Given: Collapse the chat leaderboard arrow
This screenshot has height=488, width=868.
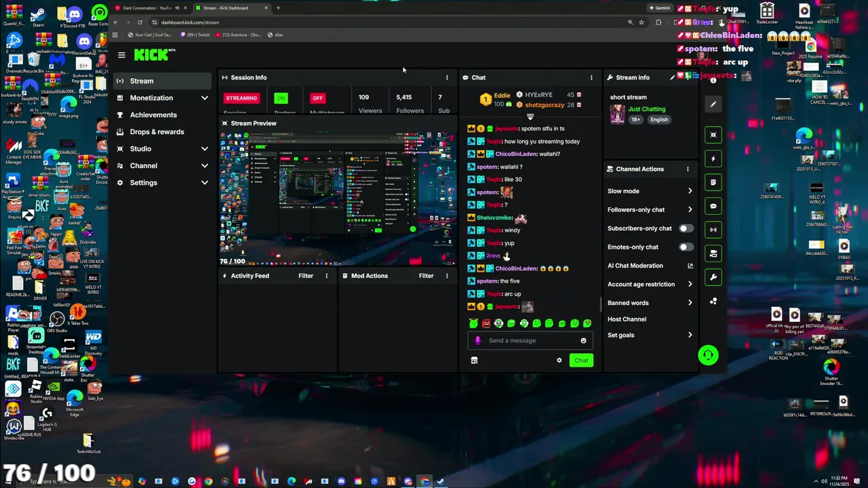Looking at the screenshot, I should tap(530, 117).
